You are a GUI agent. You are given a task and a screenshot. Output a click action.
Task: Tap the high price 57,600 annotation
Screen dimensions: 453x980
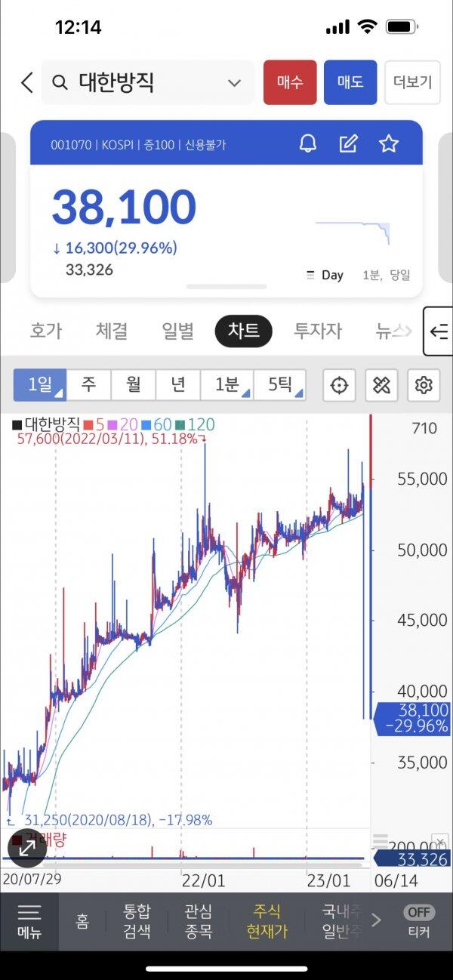click(111, 439)
